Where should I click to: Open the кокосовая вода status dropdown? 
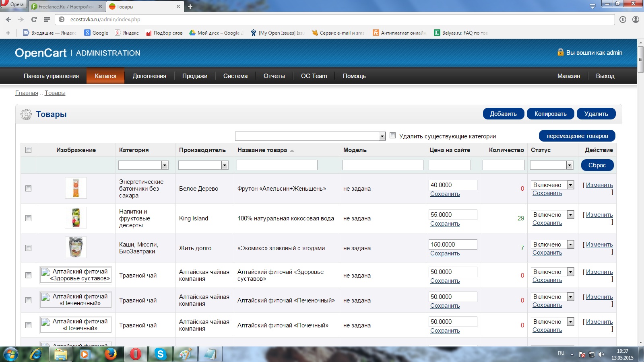(552, 214)
